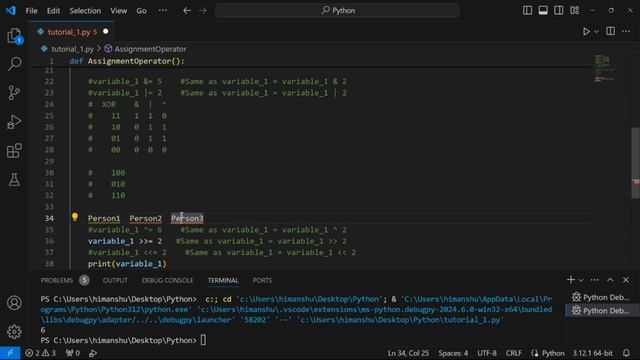Image resolution: width=640 pixels, height=360 pixels.
Task: Toggle the secondary side bar
Action: point(559,10)
